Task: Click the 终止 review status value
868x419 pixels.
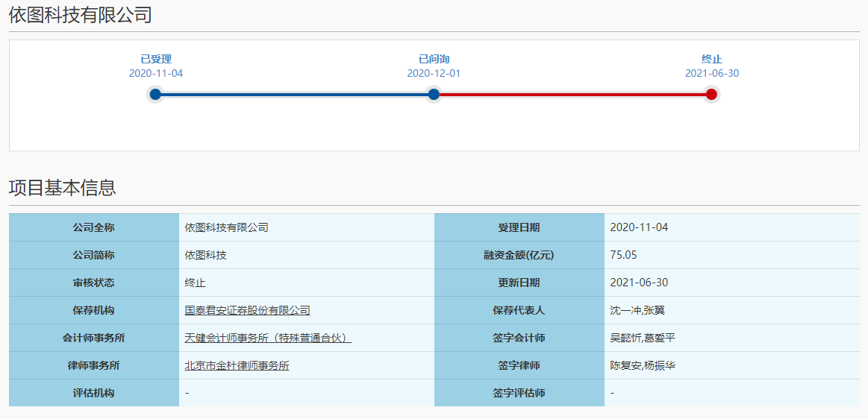Action: pos(195,283)
